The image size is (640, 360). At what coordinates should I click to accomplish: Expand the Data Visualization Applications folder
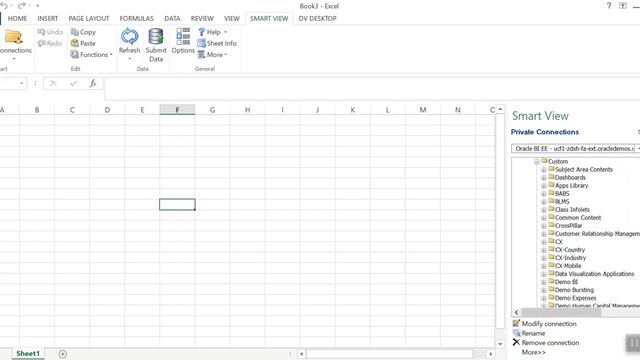coord(544,274)
